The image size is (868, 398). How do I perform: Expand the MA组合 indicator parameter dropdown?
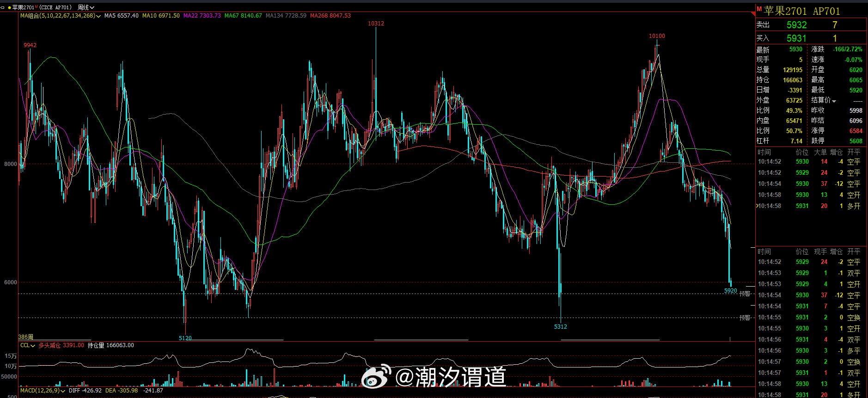pos(98,16)
